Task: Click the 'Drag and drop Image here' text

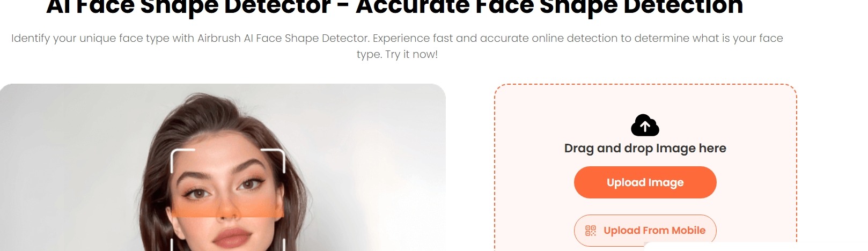Action: (645, 148)
